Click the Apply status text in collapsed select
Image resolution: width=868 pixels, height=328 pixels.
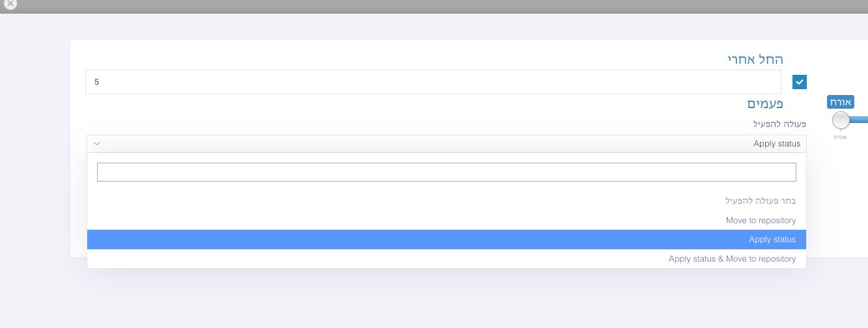[x=777, y=144]
